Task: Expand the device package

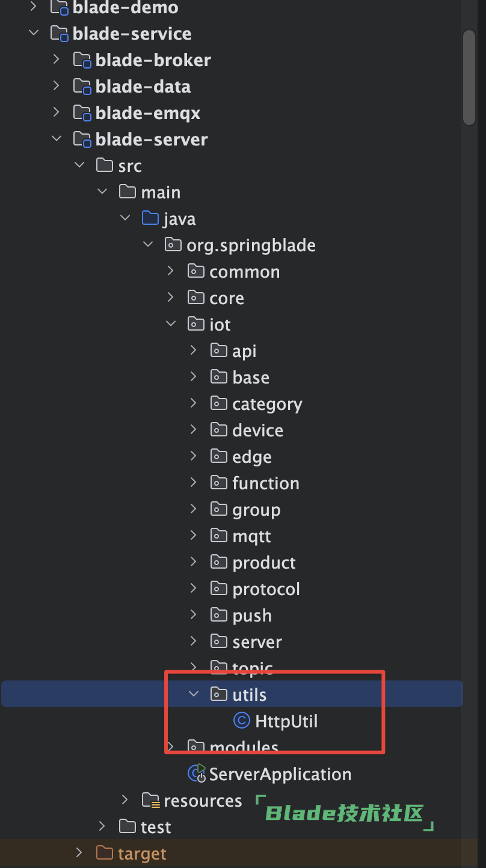Action: pyautogui.click(x=194, y=430)
